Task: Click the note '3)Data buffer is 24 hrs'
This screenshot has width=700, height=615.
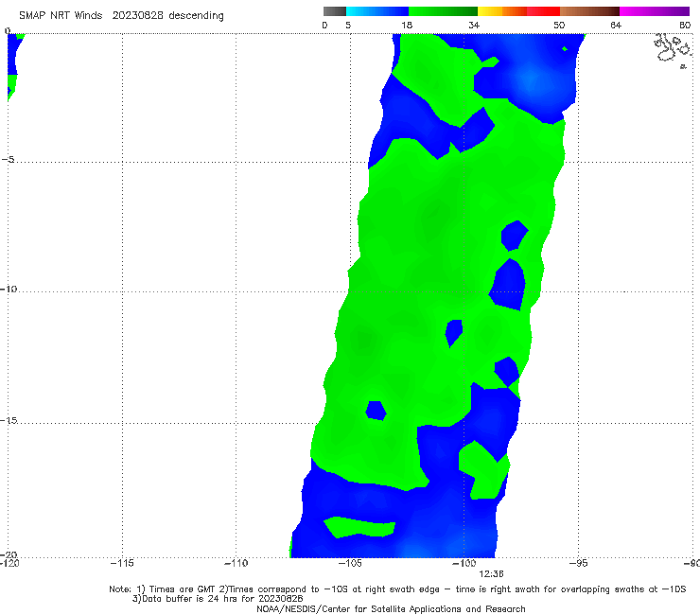Action: click(218, 599)
